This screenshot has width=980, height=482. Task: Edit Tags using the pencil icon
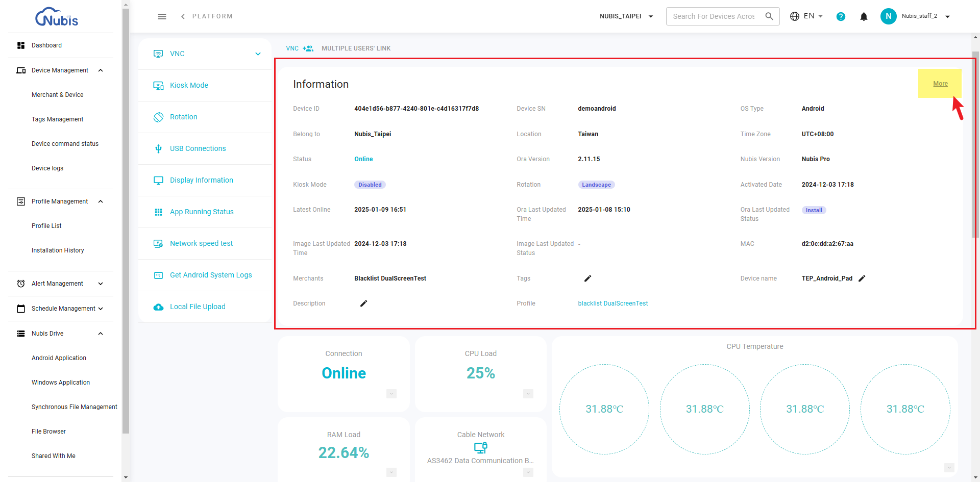click(x=587, y=278)
